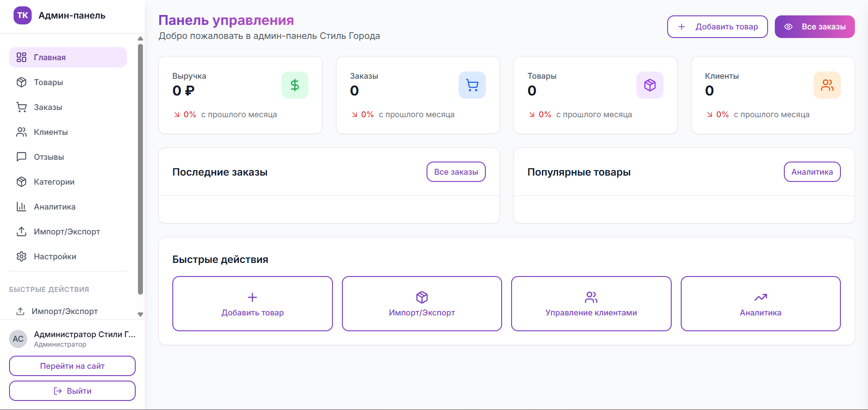
Task: Click the orange users icon in Клиенты card
Action: pos(827,85)
